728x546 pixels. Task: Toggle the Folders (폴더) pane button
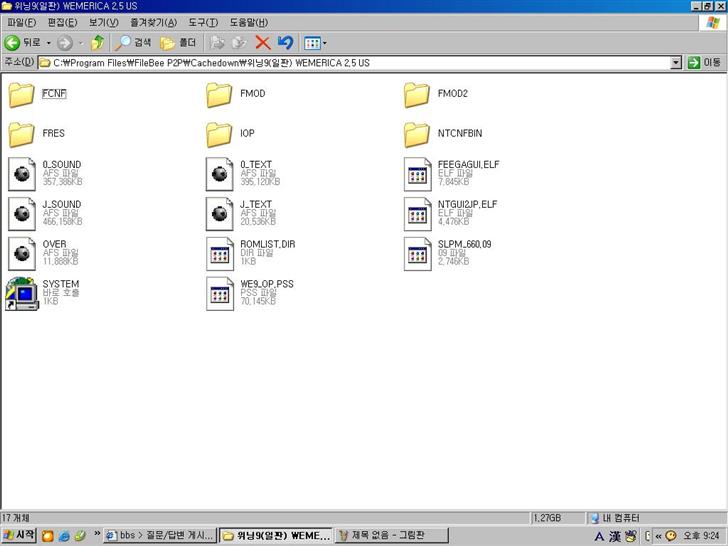pos(178,43)
